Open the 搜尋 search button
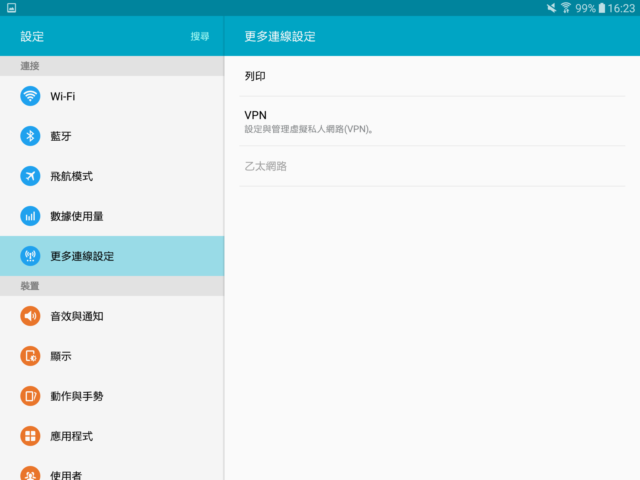 tap(200, 36)
